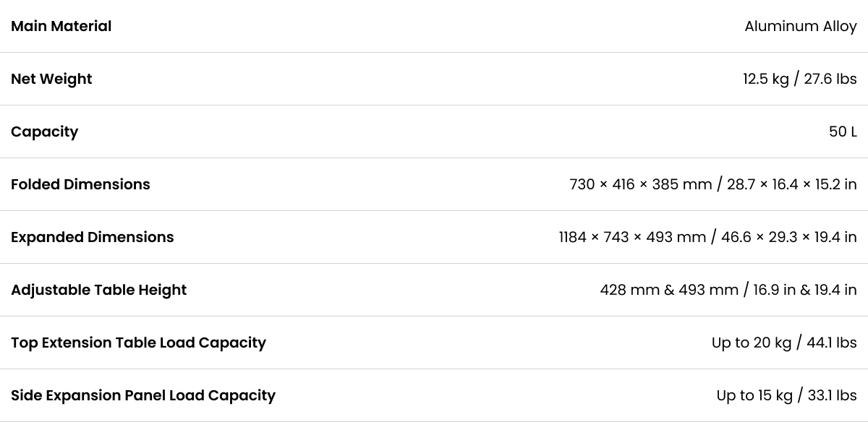Click the Main Material label
The height and width of the screenshot is (422, 868).
coord(61,26)
